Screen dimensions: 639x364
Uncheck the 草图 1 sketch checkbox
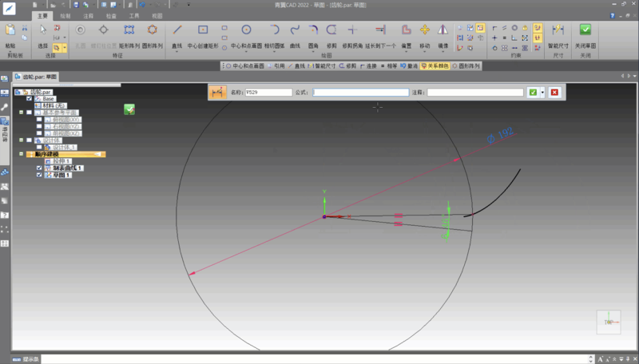[x=40, y=175]
